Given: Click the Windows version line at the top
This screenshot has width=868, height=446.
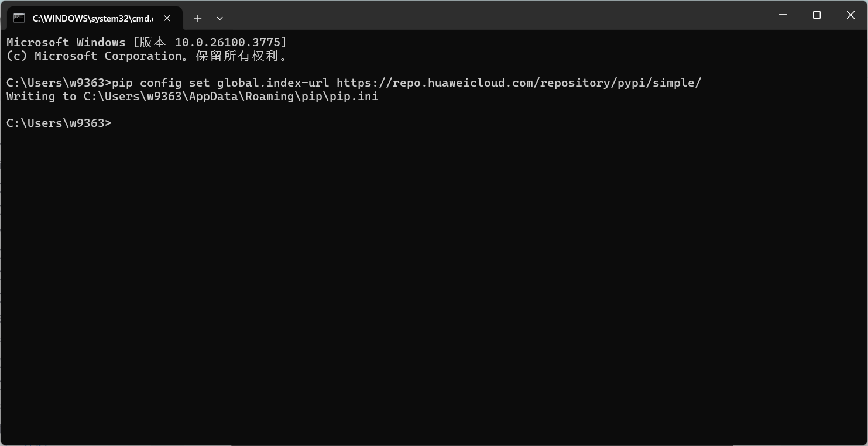Looking at the screenshot, I should [145, 42].
